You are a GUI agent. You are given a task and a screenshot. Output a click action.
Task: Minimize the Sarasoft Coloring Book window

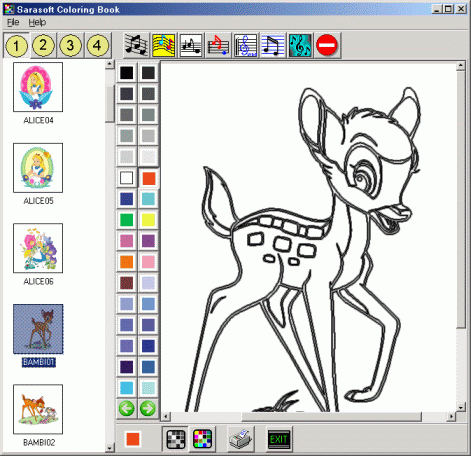(438, 9)
